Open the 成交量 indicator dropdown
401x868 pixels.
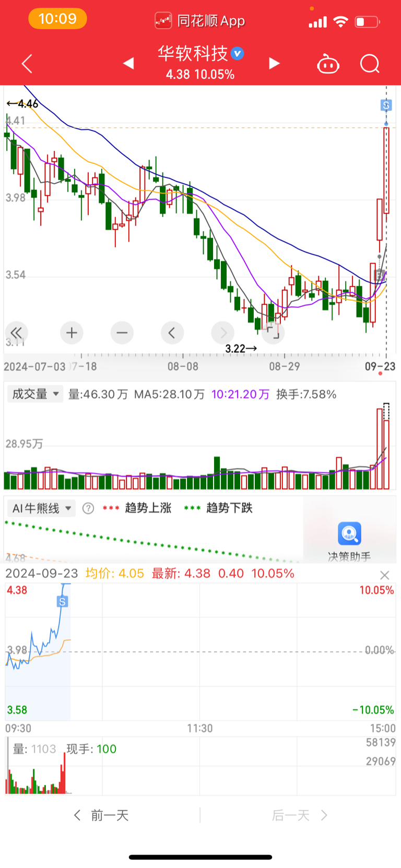tap(36, 394)
